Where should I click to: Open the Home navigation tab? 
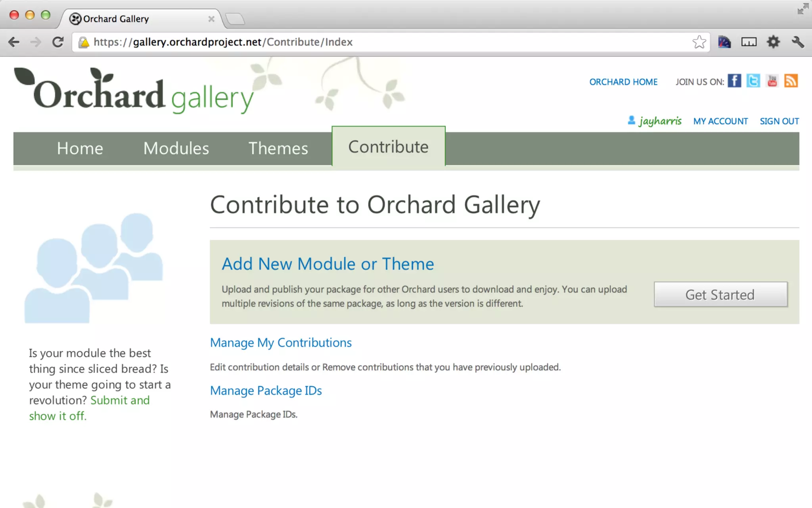(80, 148)
